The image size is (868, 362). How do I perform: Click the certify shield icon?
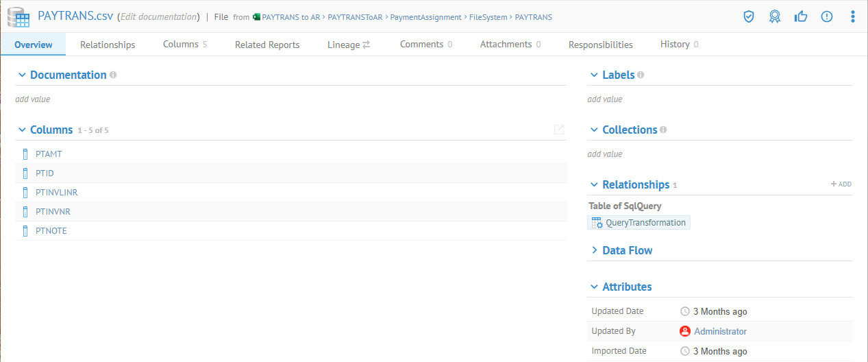tap(749, 16)
